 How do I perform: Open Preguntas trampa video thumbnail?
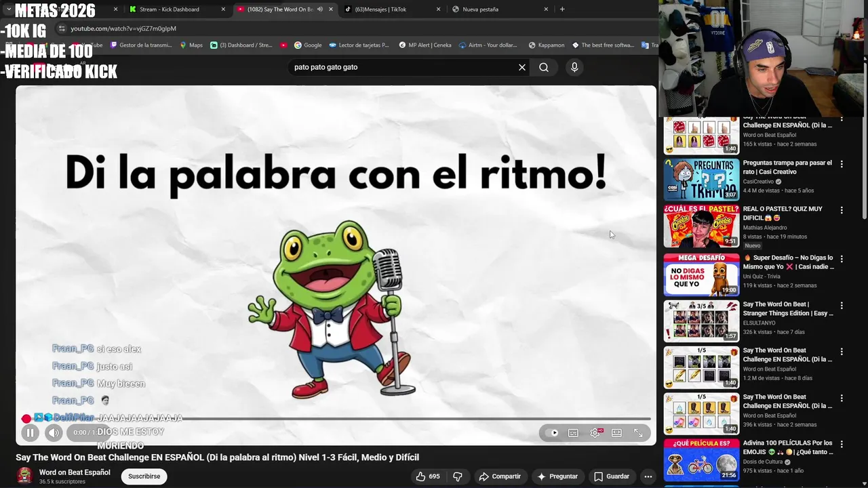coord(701,180)
